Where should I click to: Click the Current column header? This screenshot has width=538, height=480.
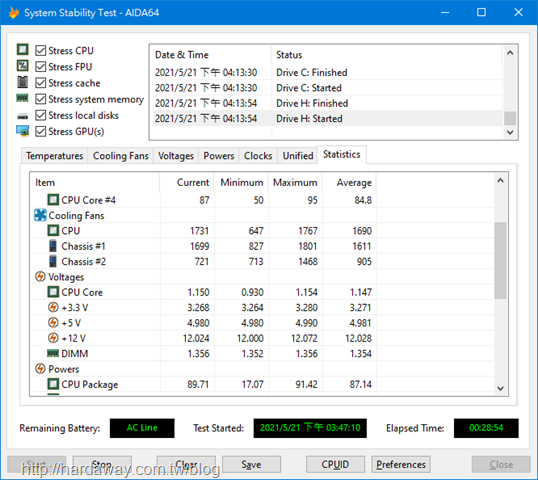pyautogui.click(x=187, y=183)
